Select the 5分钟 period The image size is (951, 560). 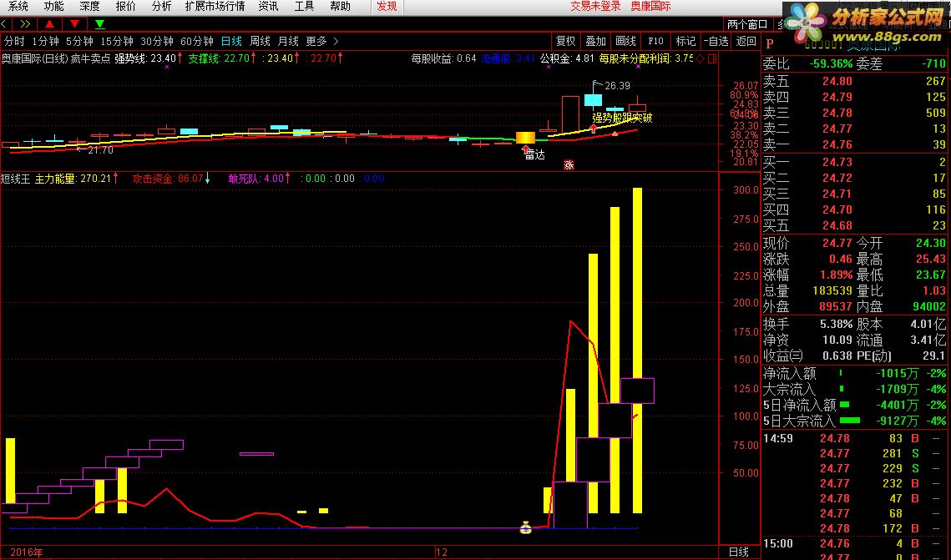click(79, 41)
